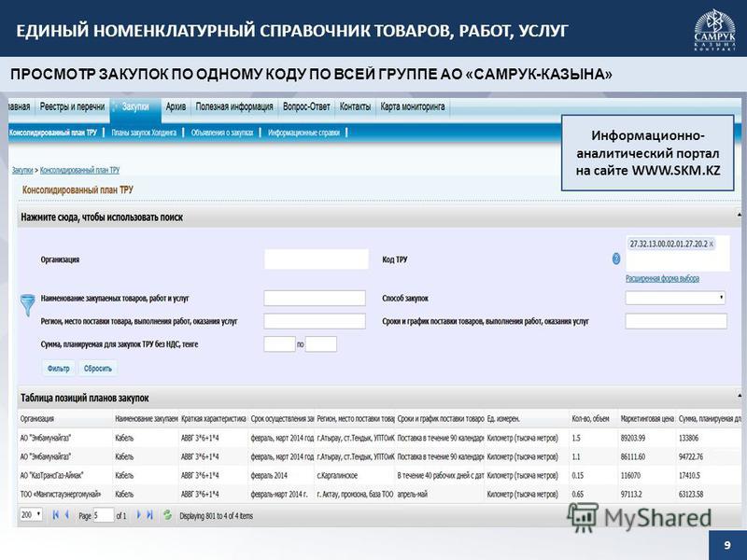Click Консолидированный план ТРУ breadcrumb link
Image resolution: width=747 pixels, height=560 pixels.
coord(79,170)
